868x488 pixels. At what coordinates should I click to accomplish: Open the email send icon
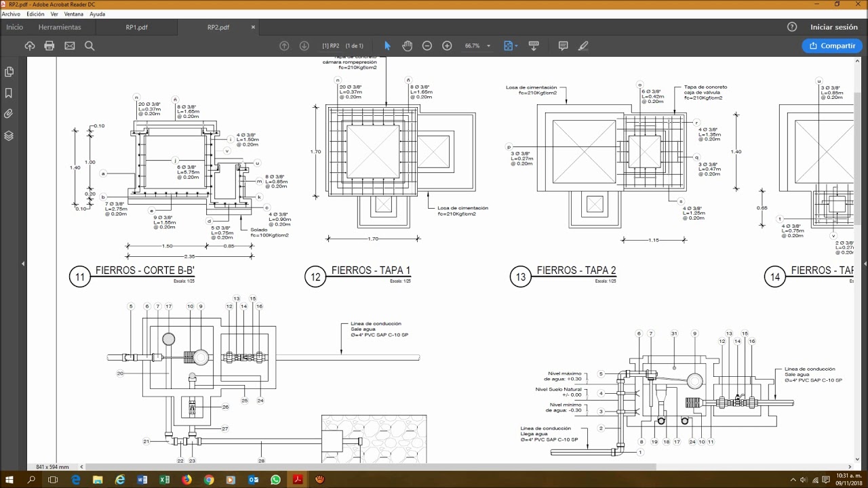point(69,45)
